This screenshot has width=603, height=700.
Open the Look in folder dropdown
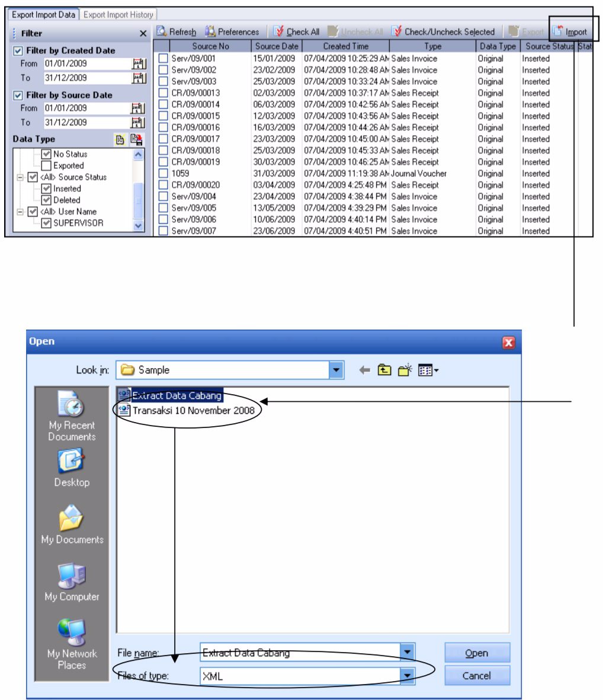point(336,369)
